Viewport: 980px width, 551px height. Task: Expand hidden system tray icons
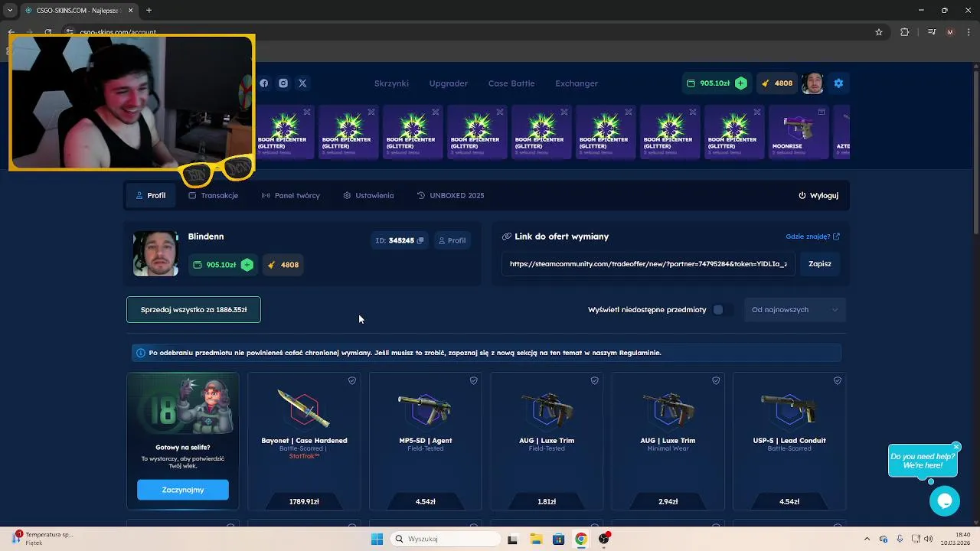tap(867, 539)
